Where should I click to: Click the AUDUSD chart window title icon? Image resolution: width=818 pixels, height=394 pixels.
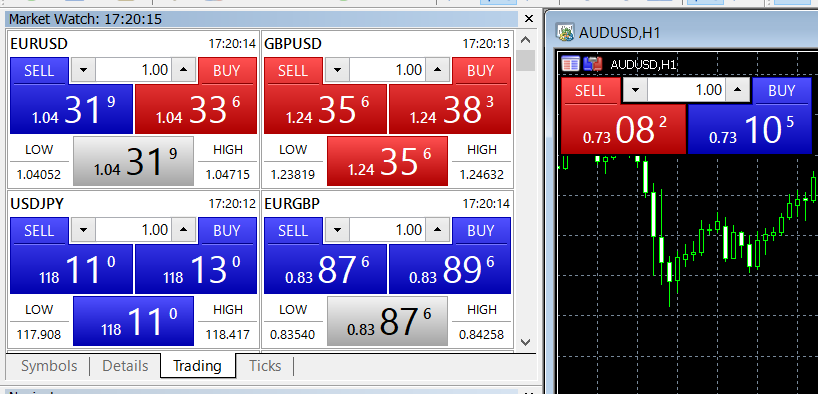pos(566,32)
